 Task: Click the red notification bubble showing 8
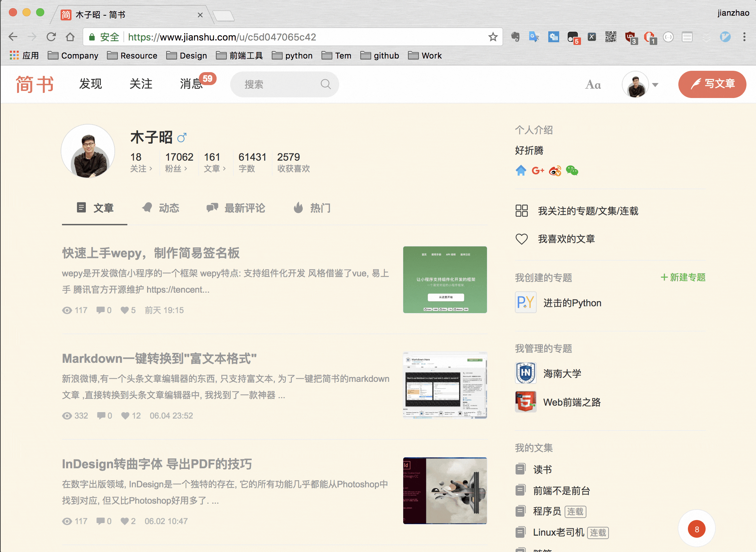click(697, 529)
